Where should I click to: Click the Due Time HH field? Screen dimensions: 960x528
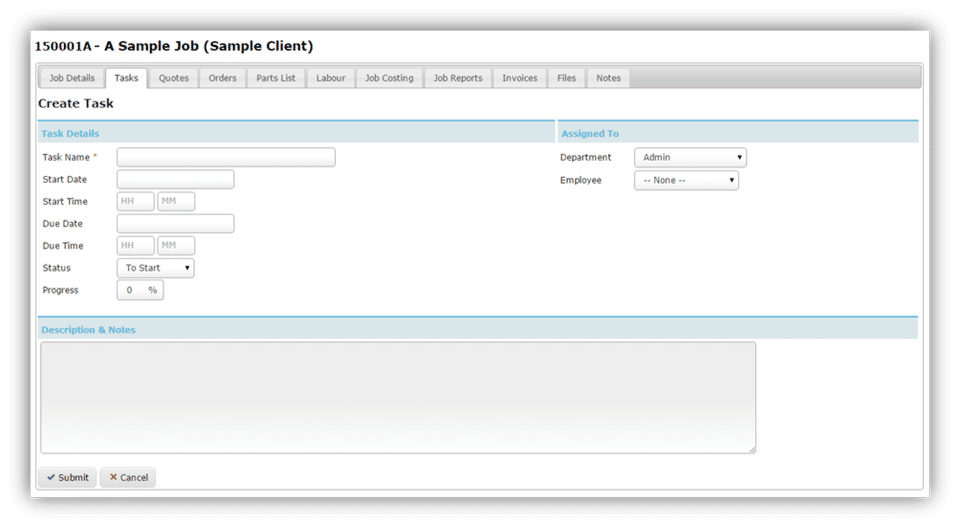[135, 246]
